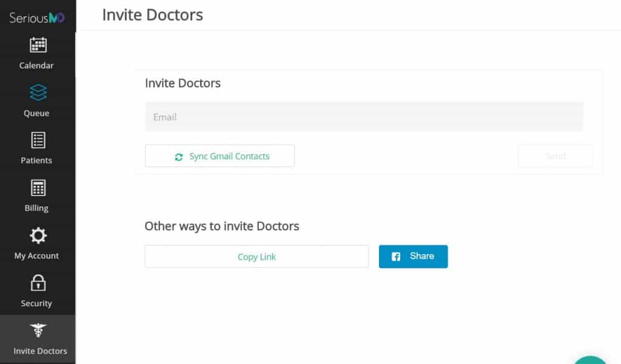Screen dimensions: 621x364
Task: Click the Invite Doctors caduceus icon
Action: coord(38,330)
